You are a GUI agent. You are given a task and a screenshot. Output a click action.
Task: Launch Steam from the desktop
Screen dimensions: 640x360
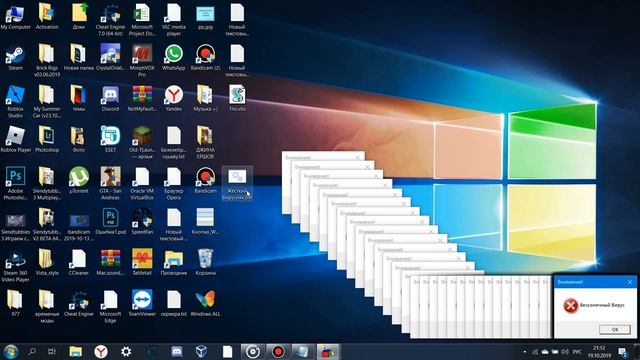(x=16, y=58)
